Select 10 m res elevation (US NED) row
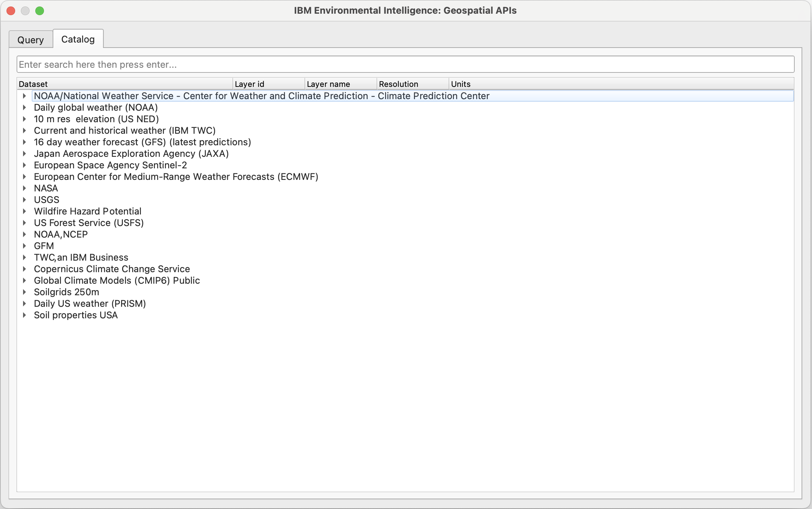This screenshot has width=812, height=509. coord(96,119)
